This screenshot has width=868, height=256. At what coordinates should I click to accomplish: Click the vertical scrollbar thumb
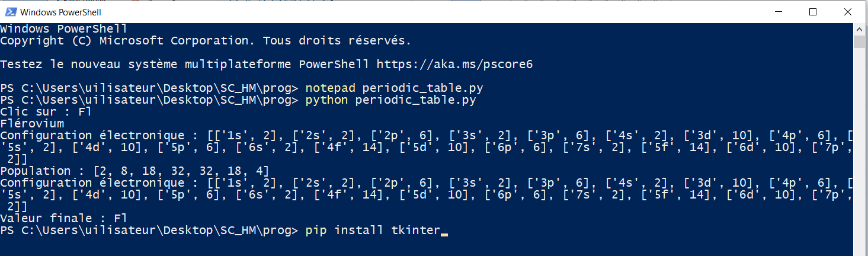click(x=859, y=41)
